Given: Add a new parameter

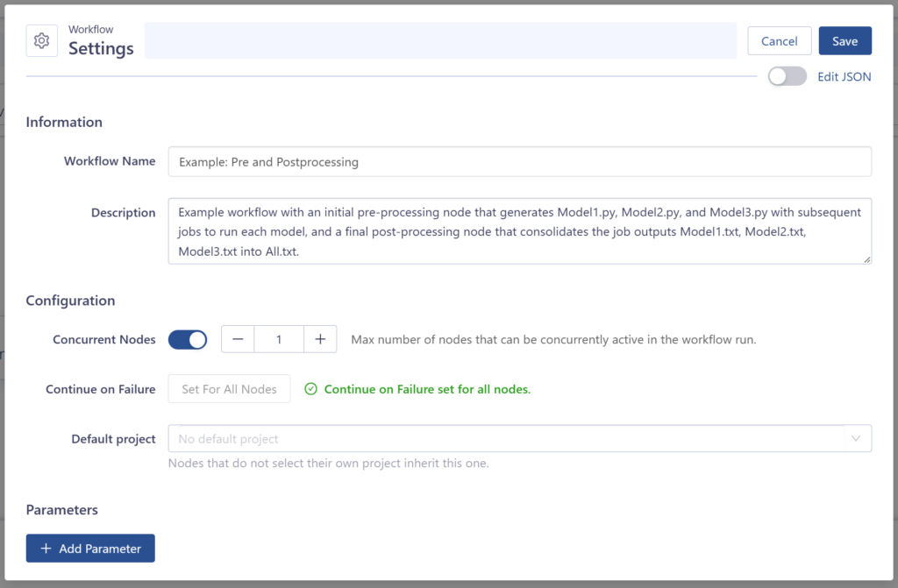Looking at the screenshot, I should pos(90,549).
